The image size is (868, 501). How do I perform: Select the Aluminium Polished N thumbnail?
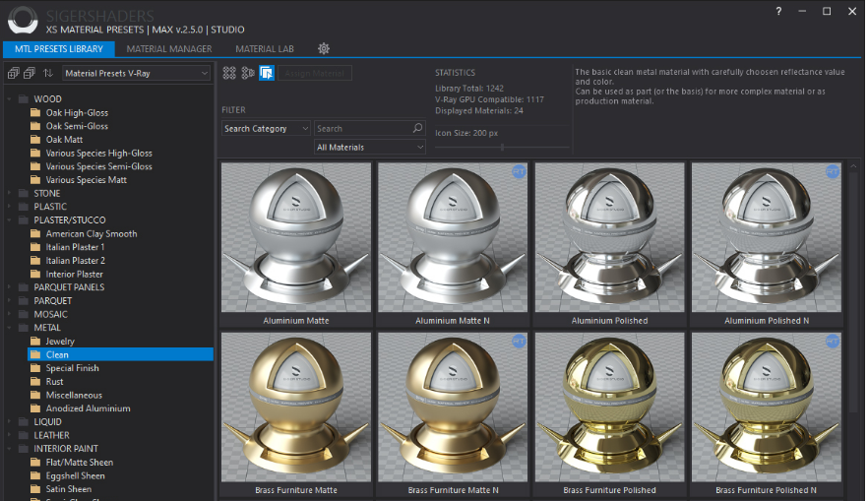pyautogui.click(x=767, y=237)
